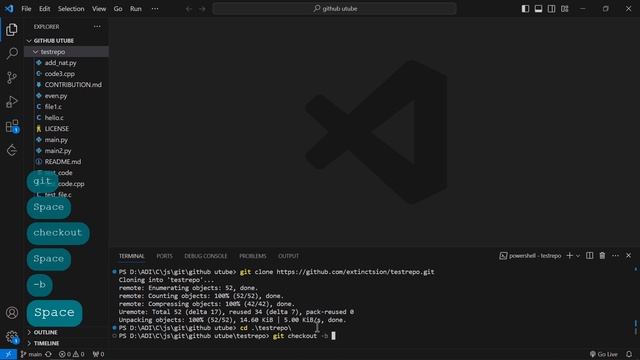Open the GitLens icon in activity bar
640x360 pixels.
12,150
